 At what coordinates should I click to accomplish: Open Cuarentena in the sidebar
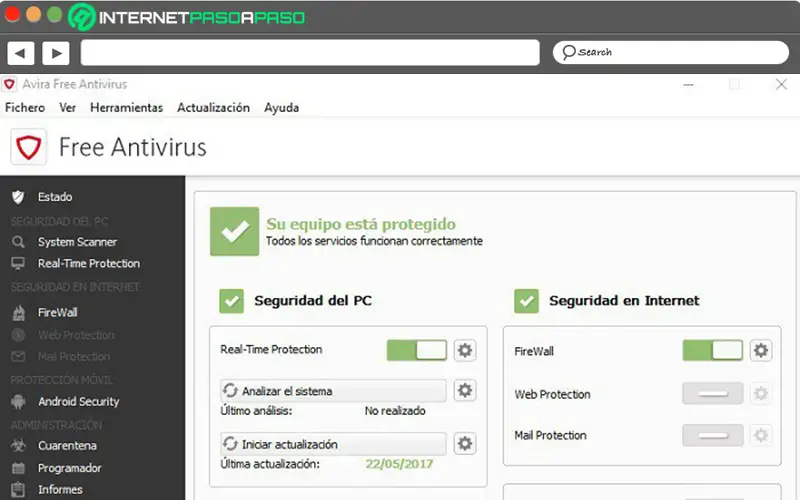pyautogui.click(x=67, y=445)
